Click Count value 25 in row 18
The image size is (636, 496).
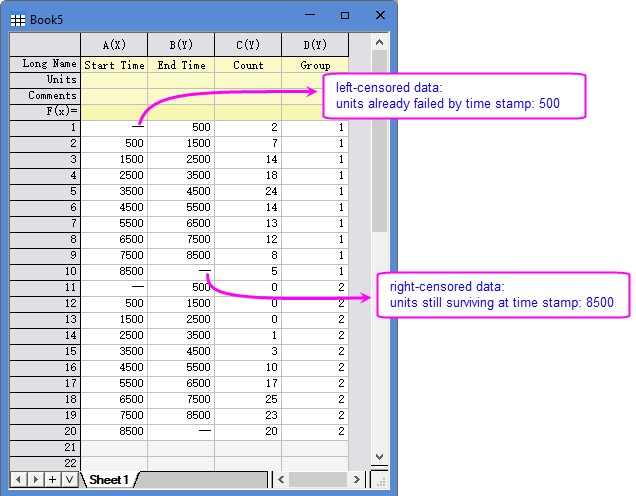[248, 399]
